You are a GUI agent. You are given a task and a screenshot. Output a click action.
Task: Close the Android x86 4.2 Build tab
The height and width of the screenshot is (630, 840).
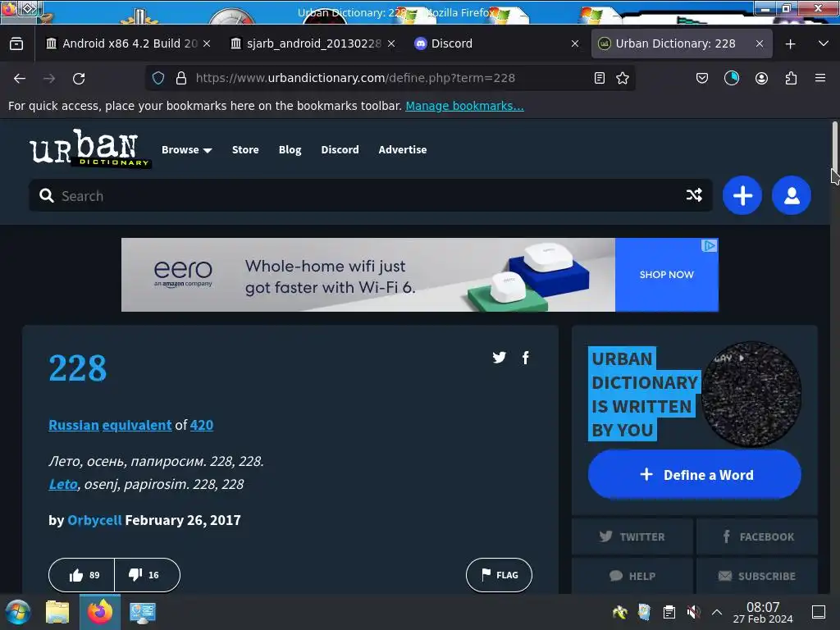click(x=207, y=44)
